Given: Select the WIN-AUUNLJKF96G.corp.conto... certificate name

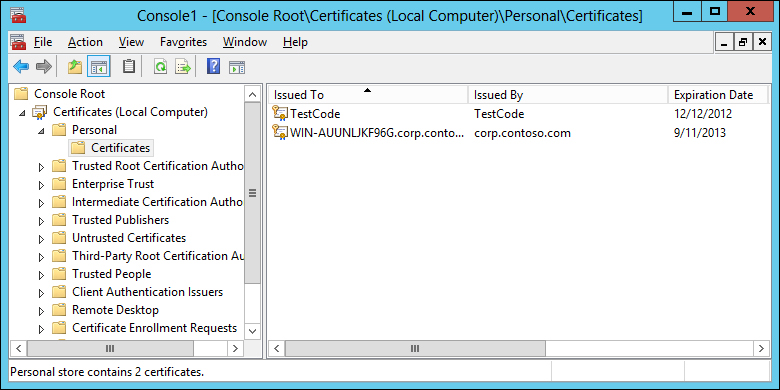Looking at the screenshot, I should 377,133.
